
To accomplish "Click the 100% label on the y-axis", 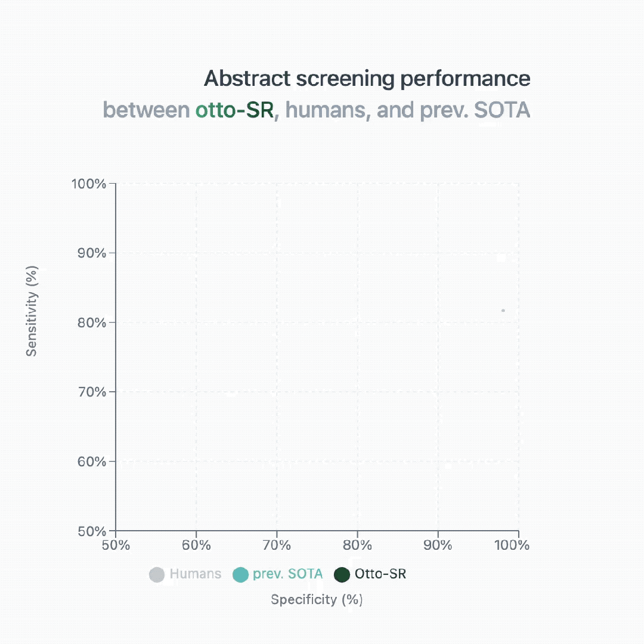I will [x=89, y=184].
